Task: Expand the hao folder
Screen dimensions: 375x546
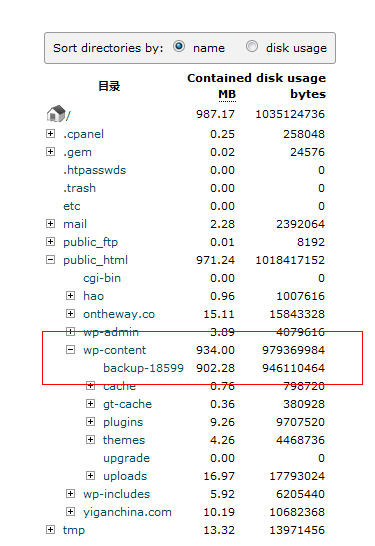Action: tap(70, 296)
